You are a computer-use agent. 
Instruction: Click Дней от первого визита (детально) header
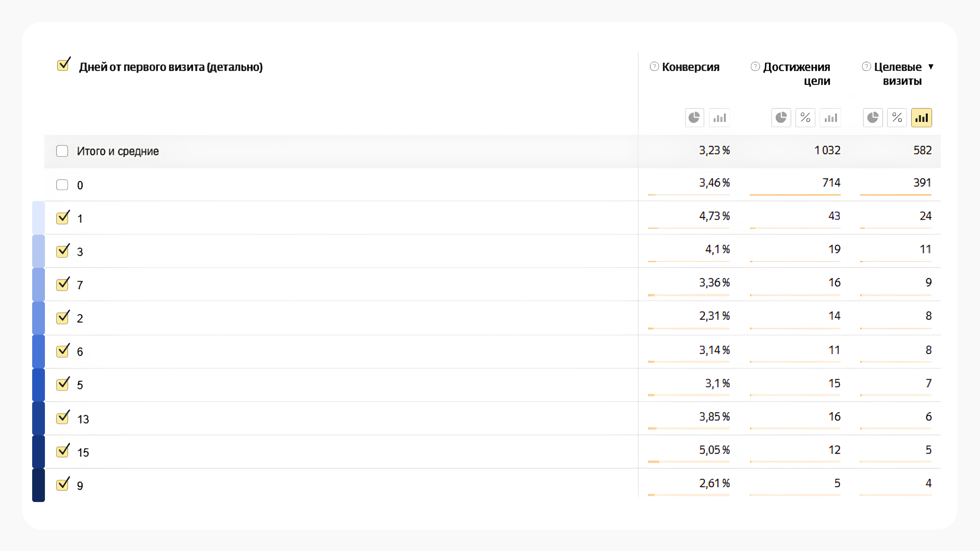171,67
